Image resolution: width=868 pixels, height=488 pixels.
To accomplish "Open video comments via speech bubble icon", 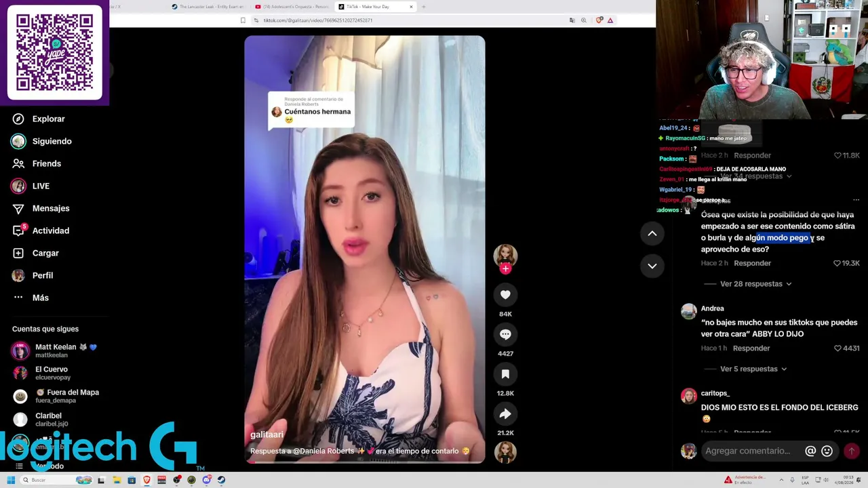I will (505, 334).
